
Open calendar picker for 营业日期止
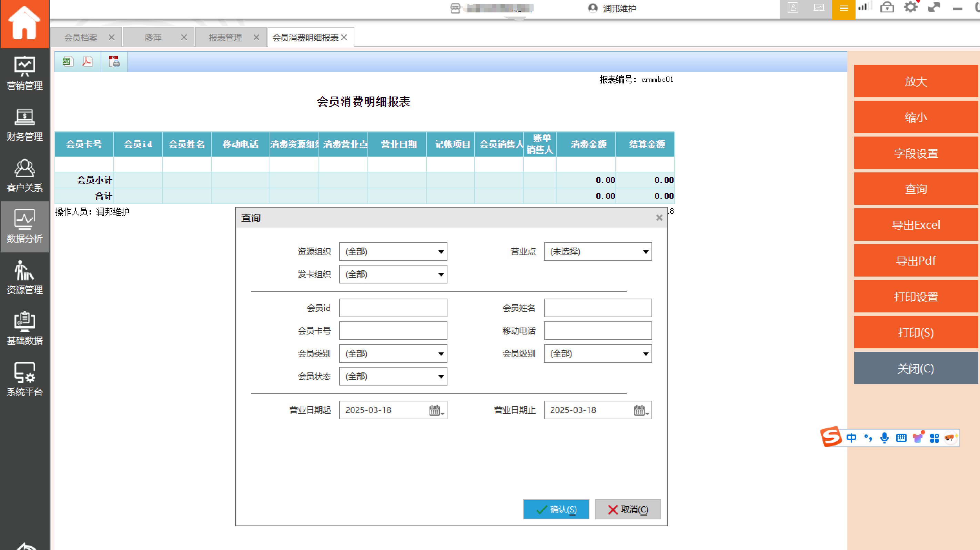tap(641, 410)
